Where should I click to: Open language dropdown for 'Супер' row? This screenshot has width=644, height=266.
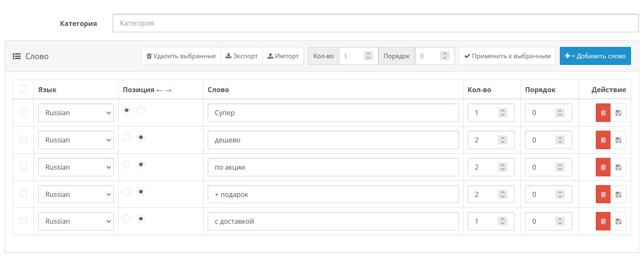[x=76, y=113]
